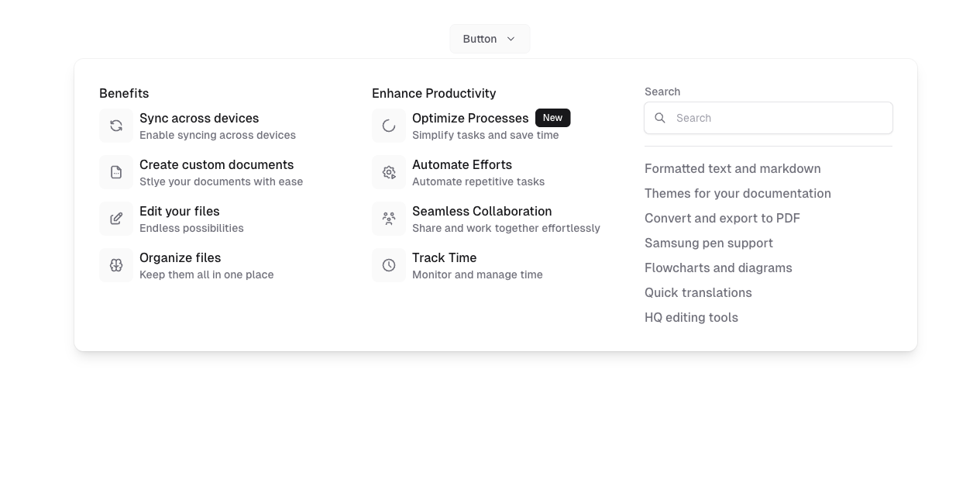Select Convert and export to PDF

(x=722, y=218)
